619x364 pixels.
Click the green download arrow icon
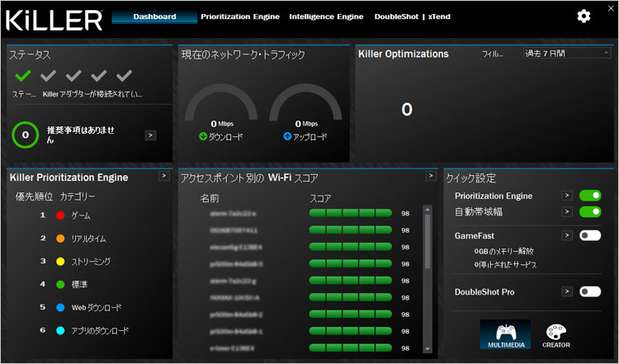pyautogui.click(x=203, y=136)
